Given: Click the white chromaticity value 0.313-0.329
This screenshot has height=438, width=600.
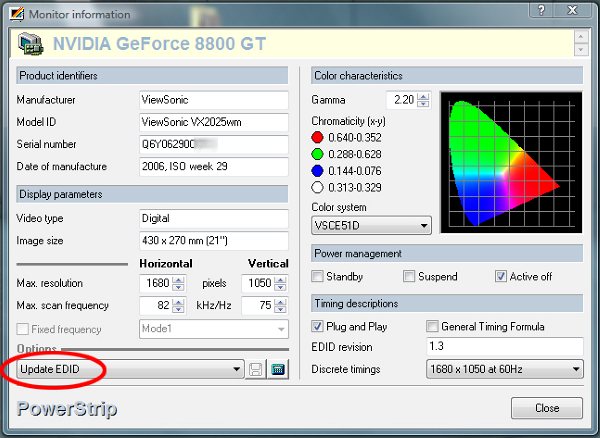Looking at the screenshot, I should click(355, 187).
